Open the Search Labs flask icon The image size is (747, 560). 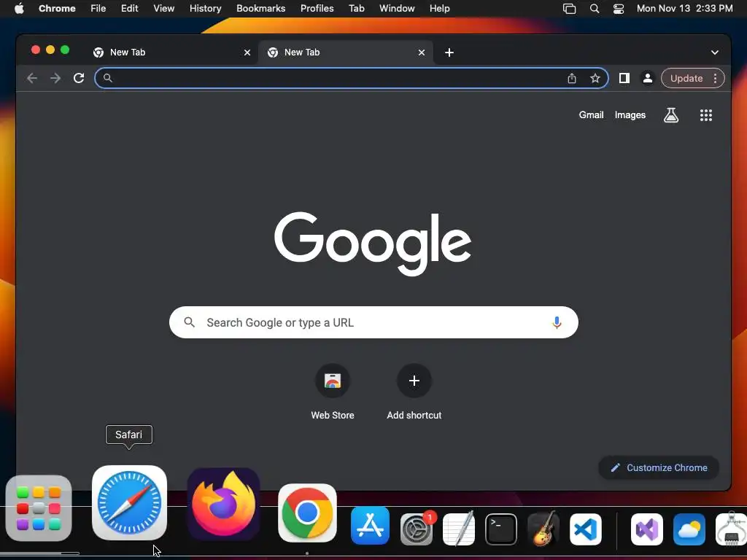coord(671,114)
